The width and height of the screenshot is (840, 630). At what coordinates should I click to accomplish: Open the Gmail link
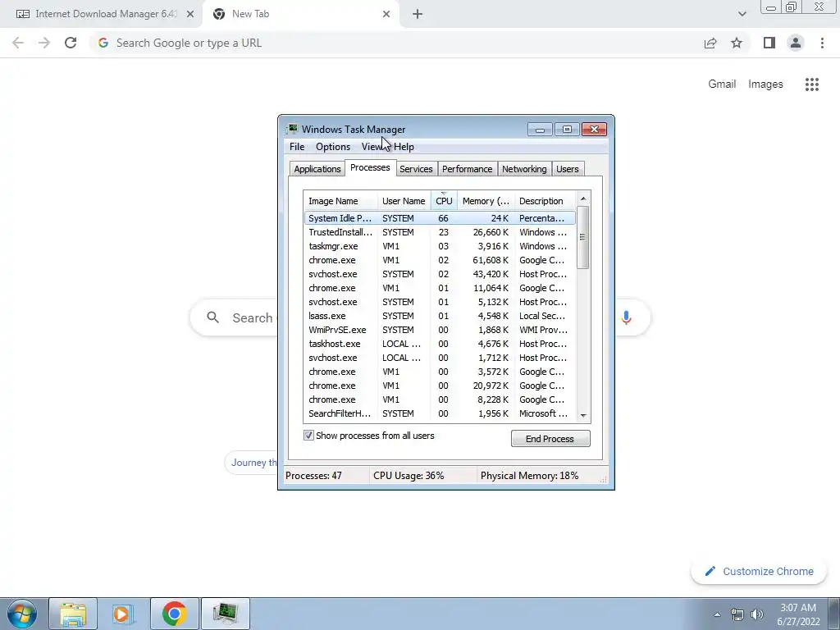(722, 84)
